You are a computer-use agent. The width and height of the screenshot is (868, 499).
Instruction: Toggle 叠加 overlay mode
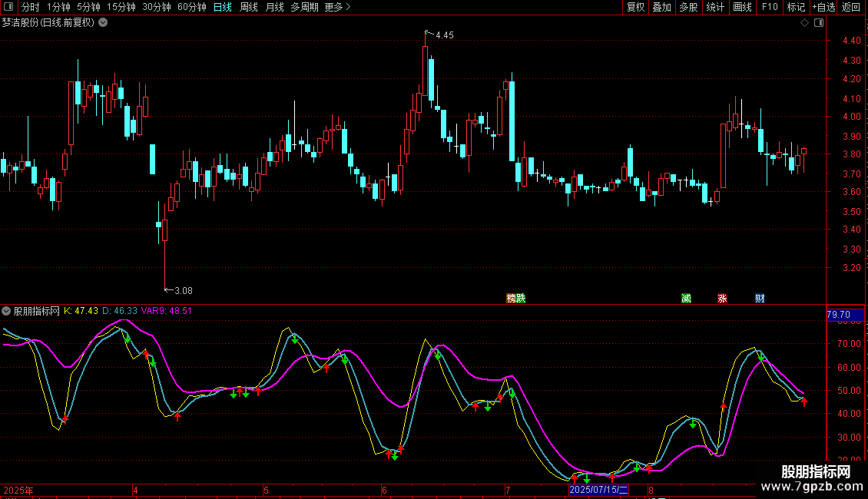(661, 7)
